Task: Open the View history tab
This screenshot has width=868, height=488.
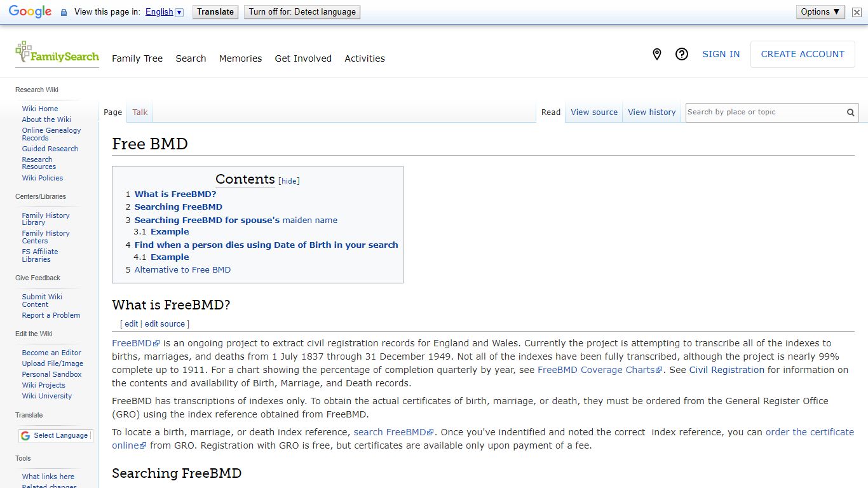Action: pos(652,112)
